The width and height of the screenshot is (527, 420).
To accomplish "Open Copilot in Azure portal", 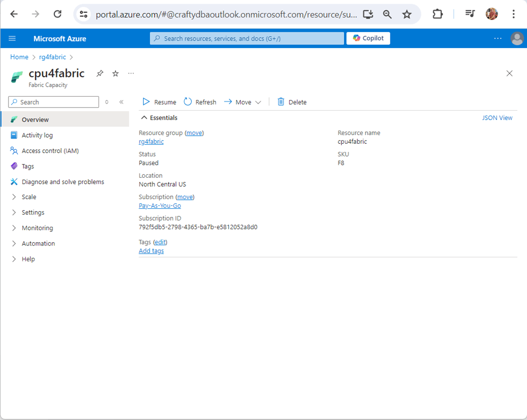I will coord(368,38).
